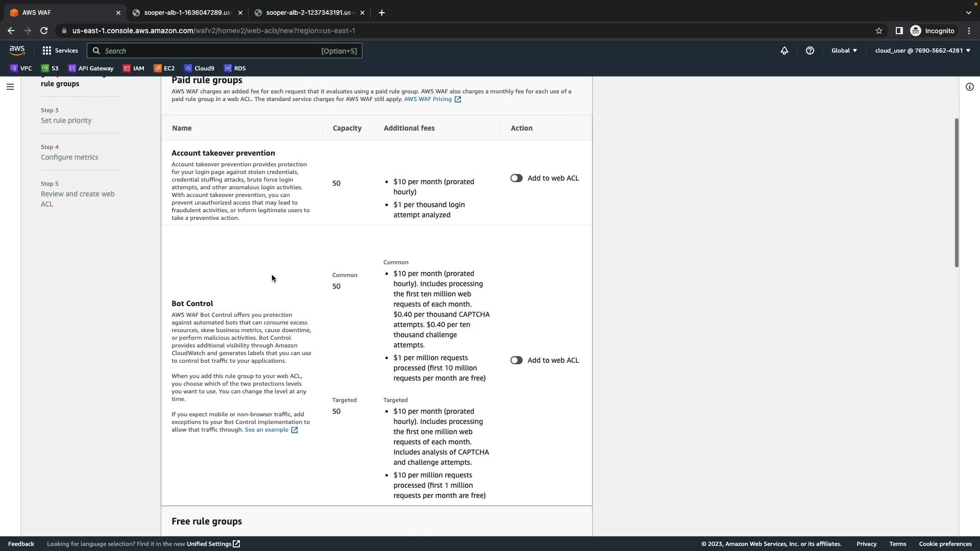Open the AWS notifications bell

(x=785, y=51)
